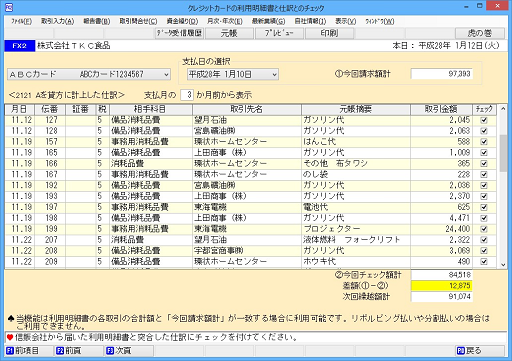This screenshot has width=512, height=361.
Task: Click the F3 次頁 function key button
Action: [x=129, y=351]
